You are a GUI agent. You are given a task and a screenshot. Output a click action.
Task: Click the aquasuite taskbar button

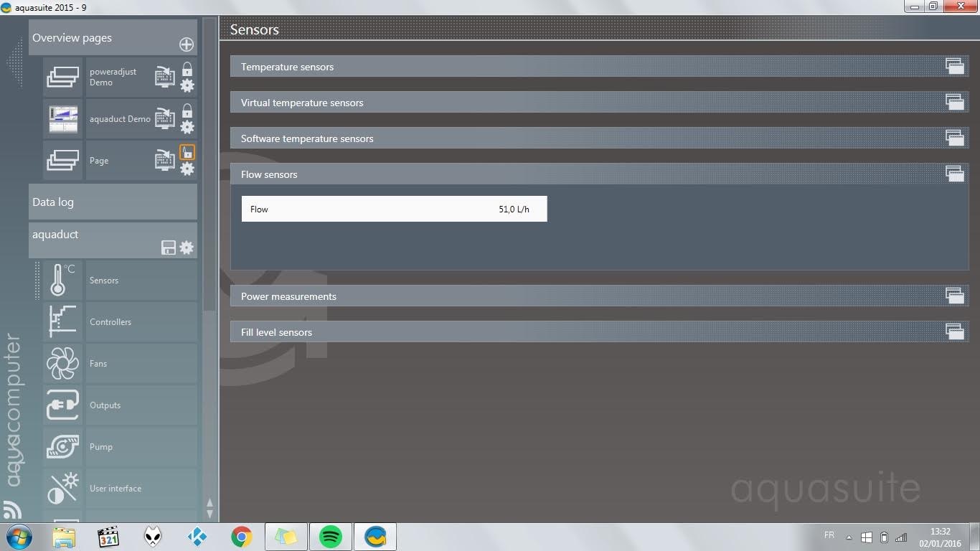pos(374,537)
